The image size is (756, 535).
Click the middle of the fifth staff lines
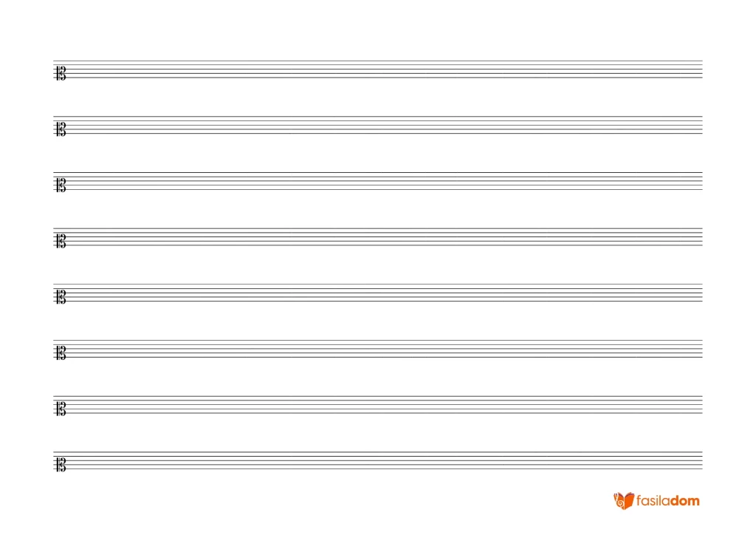click(378, 293)
